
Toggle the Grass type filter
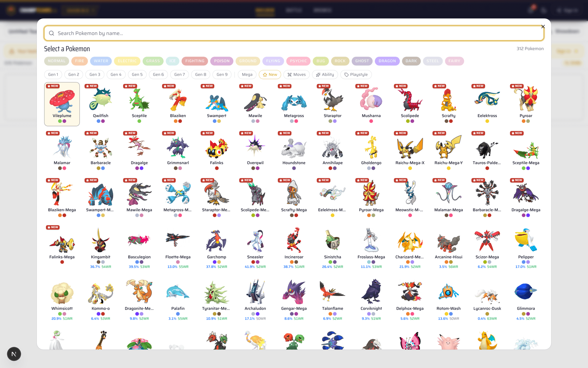coord(153,61)
